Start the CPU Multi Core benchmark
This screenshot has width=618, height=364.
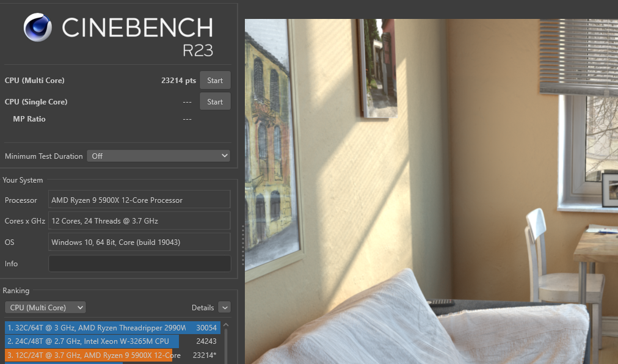215,81
